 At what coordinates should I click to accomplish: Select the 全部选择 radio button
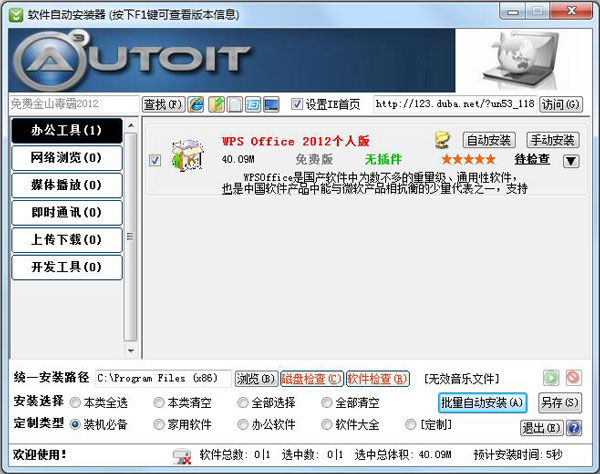(x=243, y=402)
